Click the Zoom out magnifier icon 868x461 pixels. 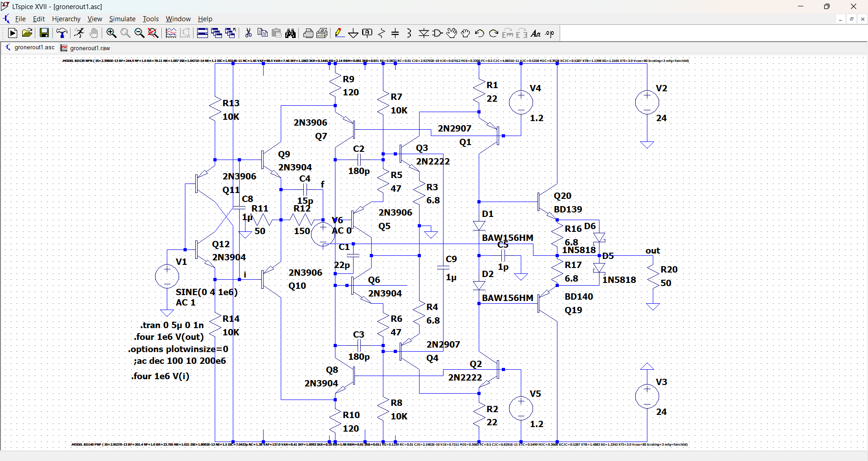[139, 33]
